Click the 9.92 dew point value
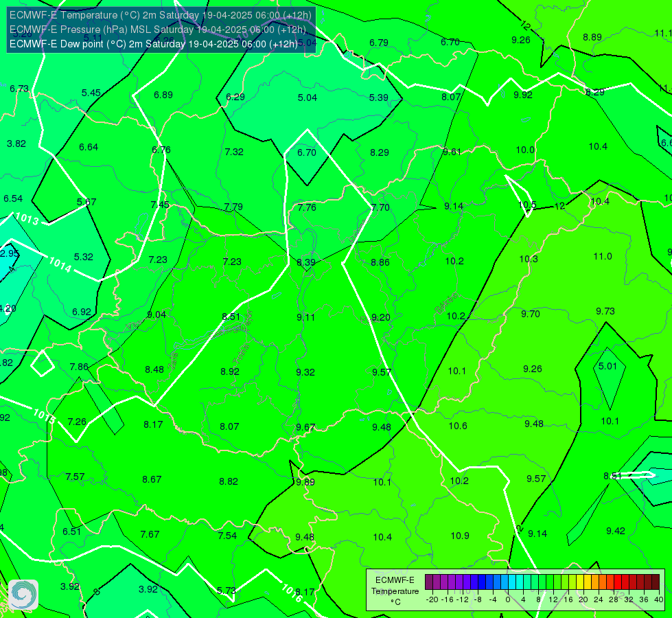672x618 pixels. (523, 95)
